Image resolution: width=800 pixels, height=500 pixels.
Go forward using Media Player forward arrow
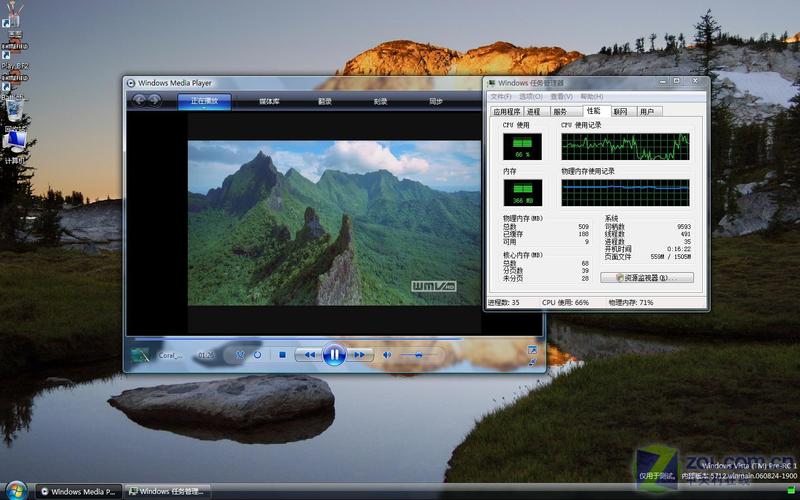coord(155,100)
